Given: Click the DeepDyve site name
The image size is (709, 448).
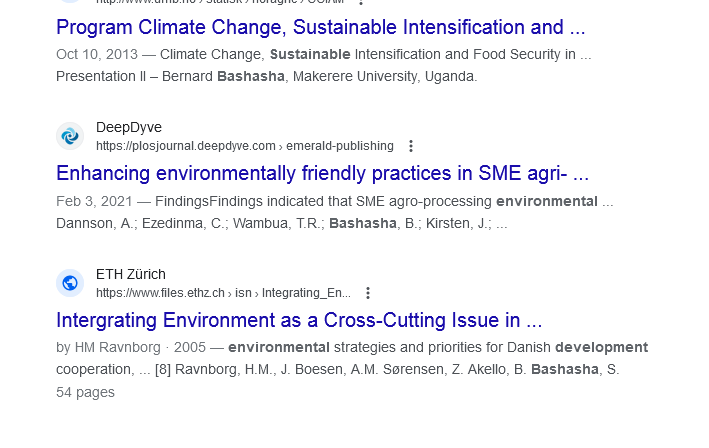Looking at the screenshot, I should (129, 127).
